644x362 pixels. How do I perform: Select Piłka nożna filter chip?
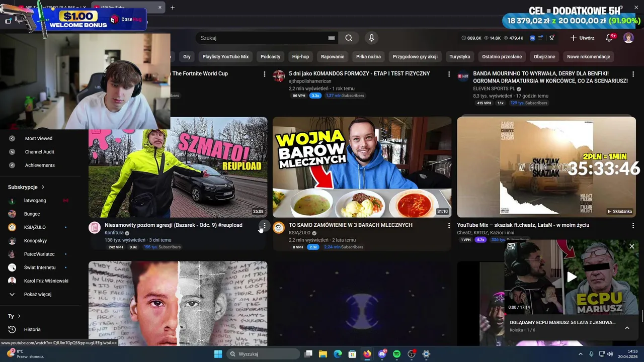tap(368, 57)
